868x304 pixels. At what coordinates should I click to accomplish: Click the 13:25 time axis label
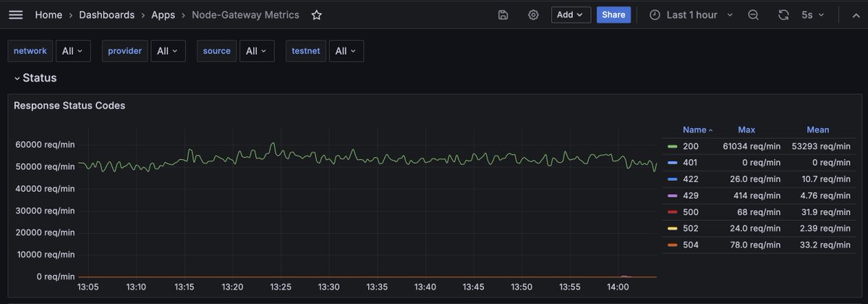[281, 287]
